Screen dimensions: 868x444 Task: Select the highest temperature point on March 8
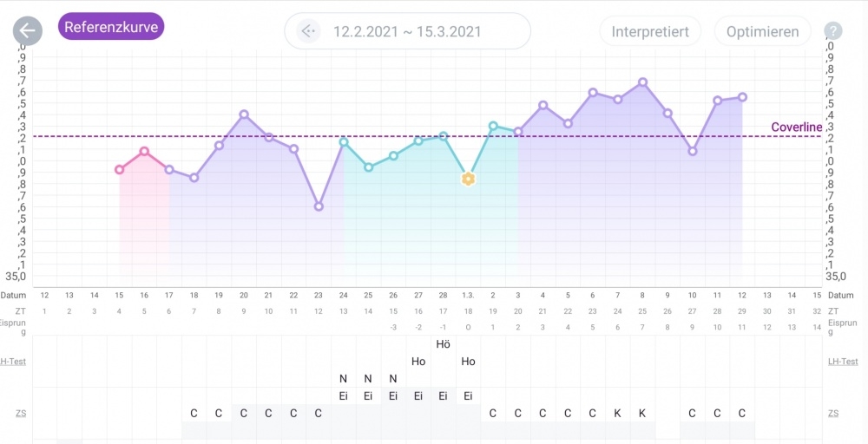642,82
